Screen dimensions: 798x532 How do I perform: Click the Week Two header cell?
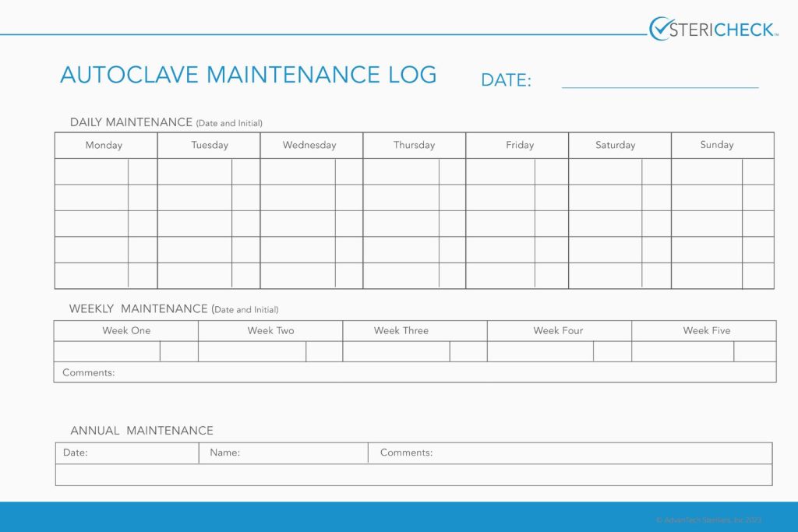click(270, 330)
